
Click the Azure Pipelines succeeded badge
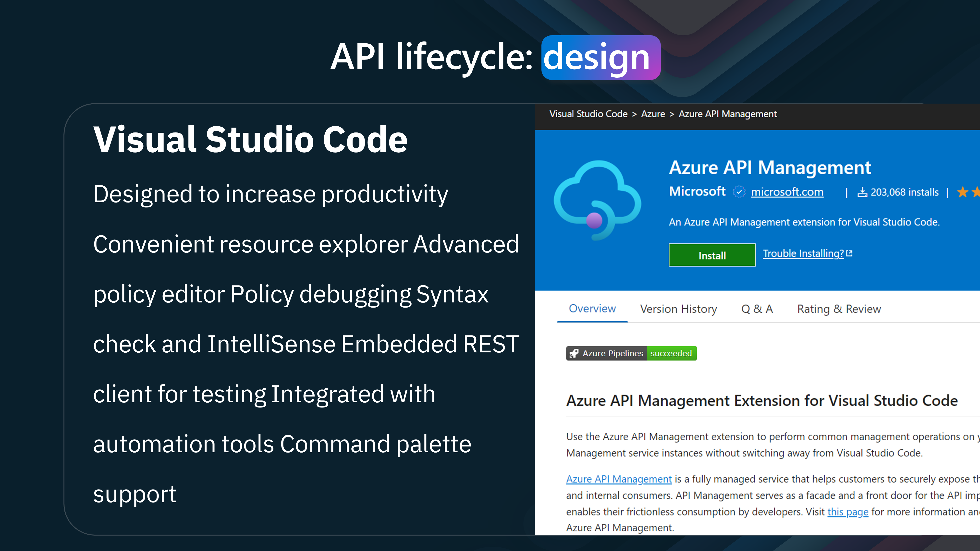click(632, 353)
